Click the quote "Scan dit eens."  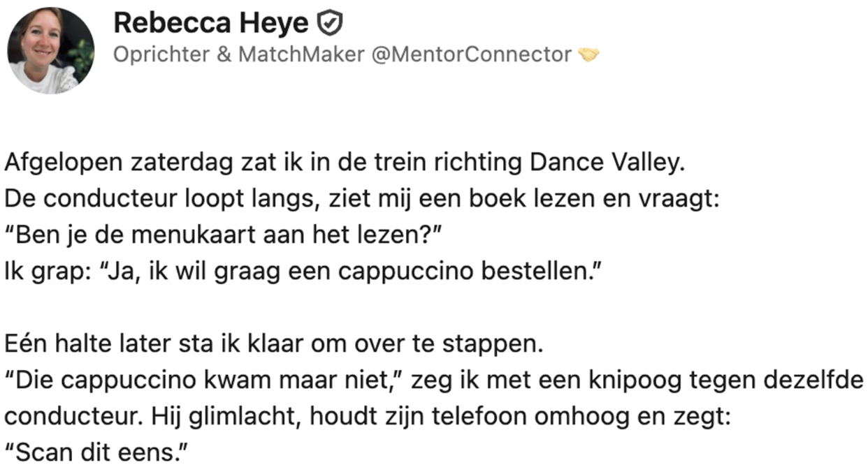click(98, 453)
